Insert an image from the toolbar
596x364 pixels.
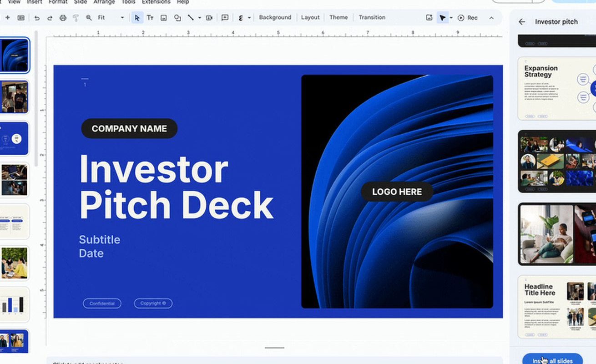coord(163,18)
